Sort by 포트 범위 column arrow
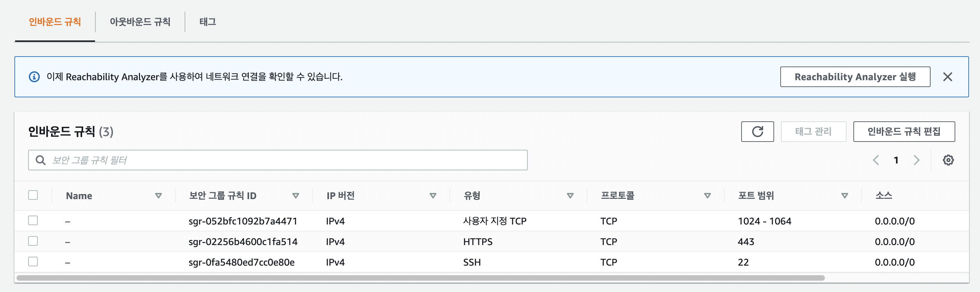 pyautogui.click(x=845, y=196)
